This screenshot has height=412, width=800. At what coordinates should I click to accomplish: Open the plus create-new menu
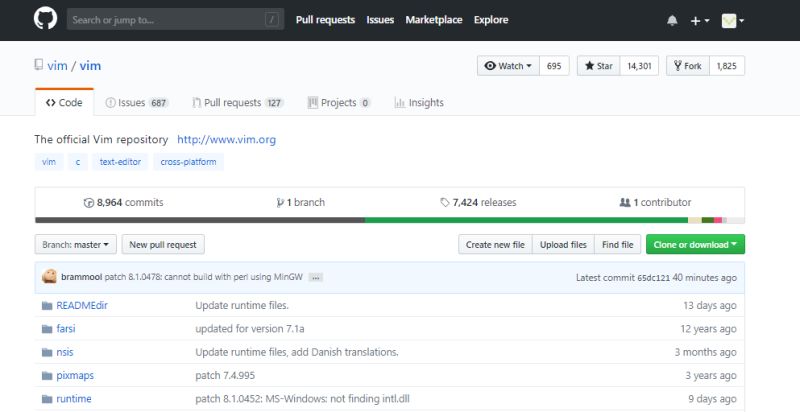pos(699,20)
